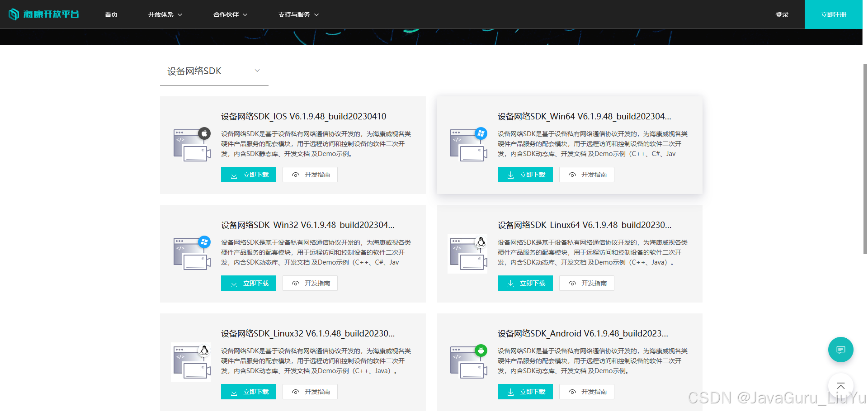
Task: Open the 开放体系 dropdown menu
Action: [x=165, y=14]
